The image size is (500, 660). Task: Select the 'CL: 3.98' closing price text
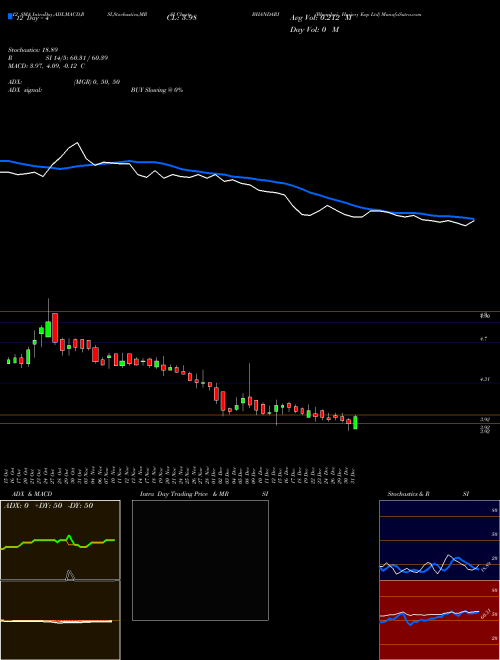click(x=182, y=18)
